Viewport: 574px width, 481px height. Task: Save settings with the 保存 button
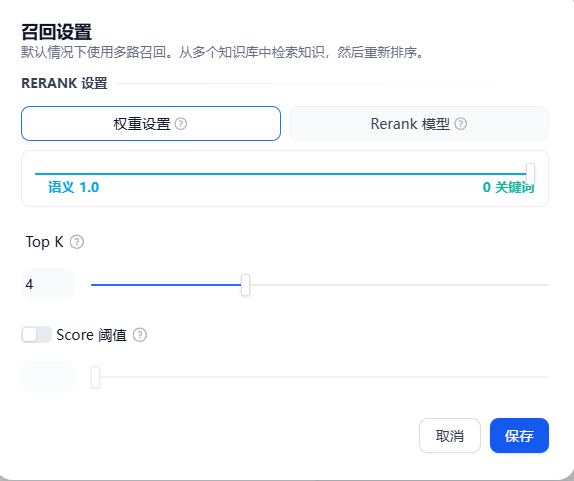(519, 436)
